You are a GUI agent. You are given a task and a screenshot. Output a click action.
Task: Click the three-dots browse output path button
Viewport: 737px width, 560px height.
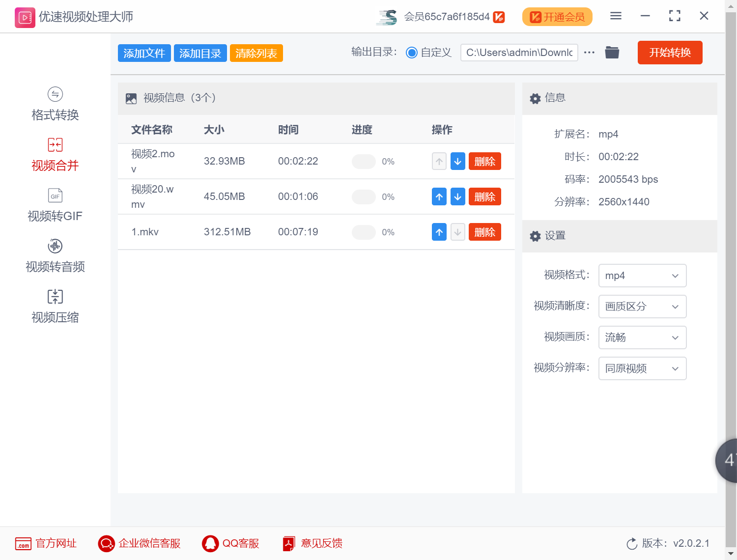point(589,53)
